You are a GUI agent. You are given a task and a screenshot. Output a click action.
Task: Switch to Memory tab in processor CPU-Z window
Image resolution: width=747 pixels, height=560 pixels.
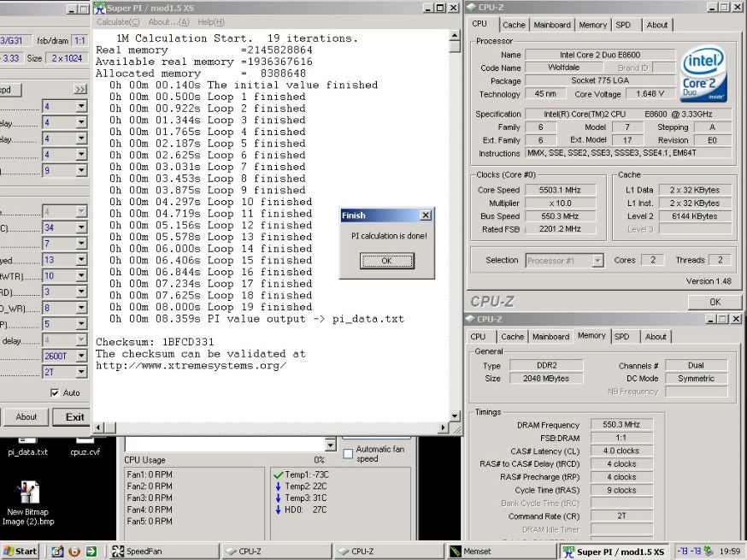click(x=592, y=25)
